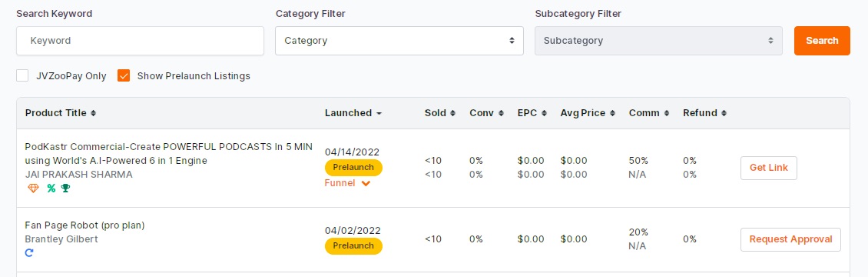Open the Category filter dropdown
The image size is (868, 277).
click(399, 41)
